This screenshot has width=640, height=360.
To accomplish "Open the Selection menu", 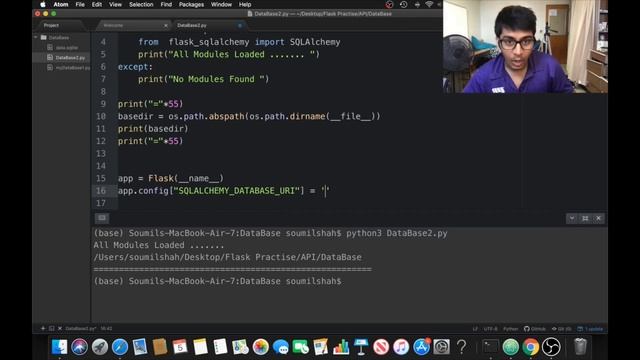I will [141, 4].
